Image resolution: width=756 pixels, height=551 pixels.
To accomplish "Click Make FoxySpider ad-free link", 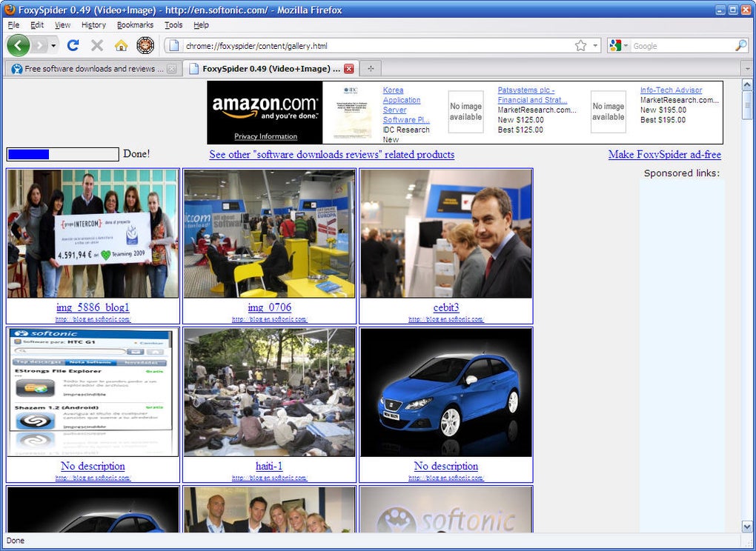I will pyautogui.click(x=664, y=155).
